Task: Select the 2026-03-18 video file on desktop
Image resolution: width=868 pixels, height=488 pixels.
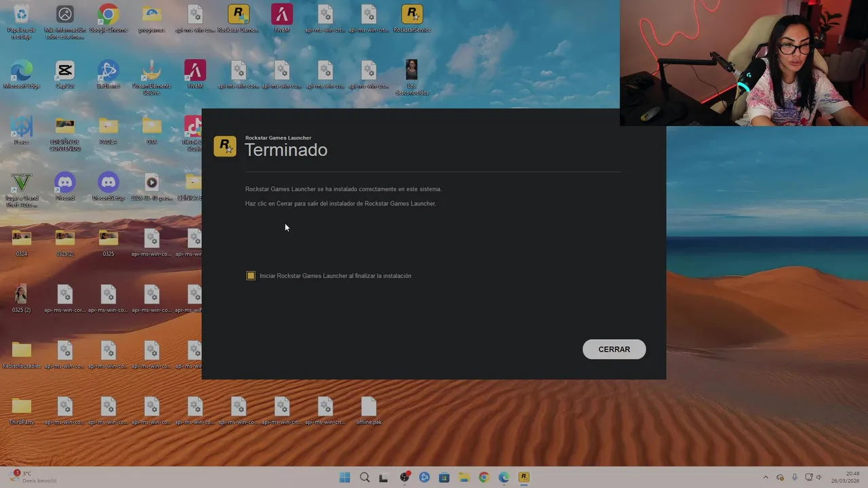Action: [152, 186]
